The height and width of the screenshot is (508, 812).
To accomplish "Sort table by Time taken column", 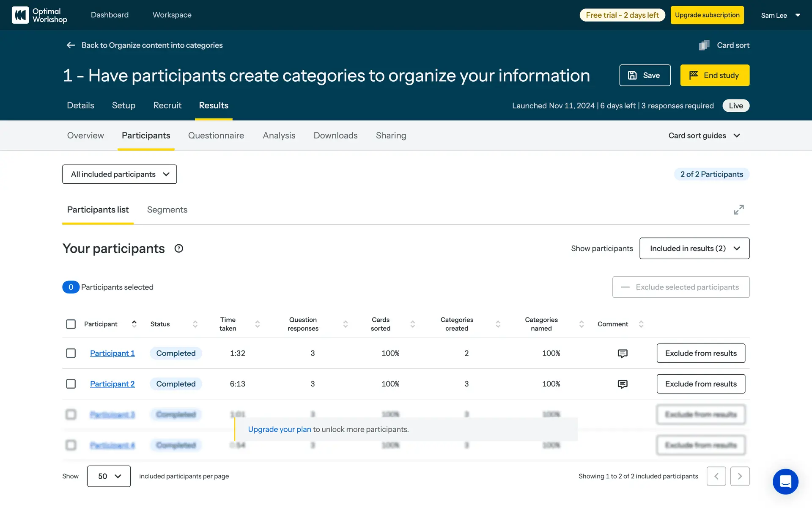I will 257,324.
